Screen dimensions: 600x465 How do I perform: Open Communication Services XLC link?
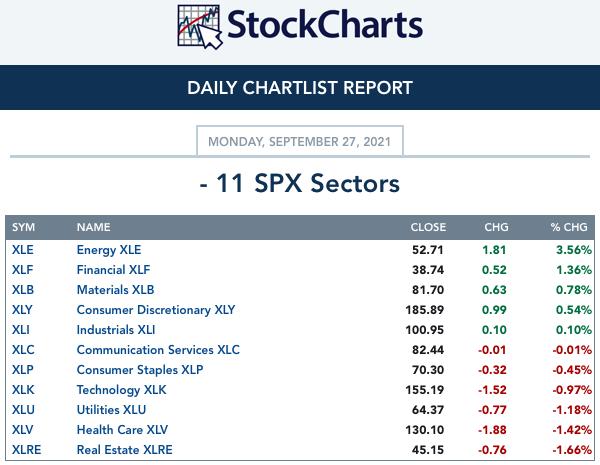(158, 349)
